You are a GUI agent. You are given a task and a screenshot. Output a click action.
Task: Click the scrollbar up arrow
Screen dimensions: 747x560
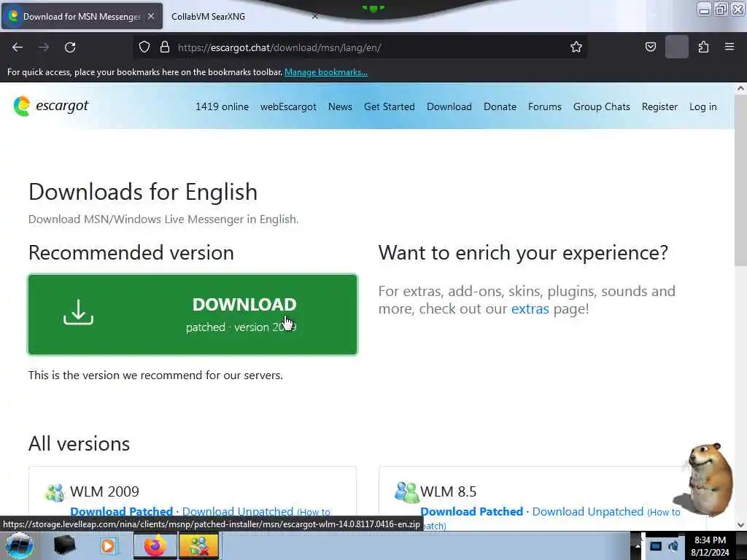point(740,88)
